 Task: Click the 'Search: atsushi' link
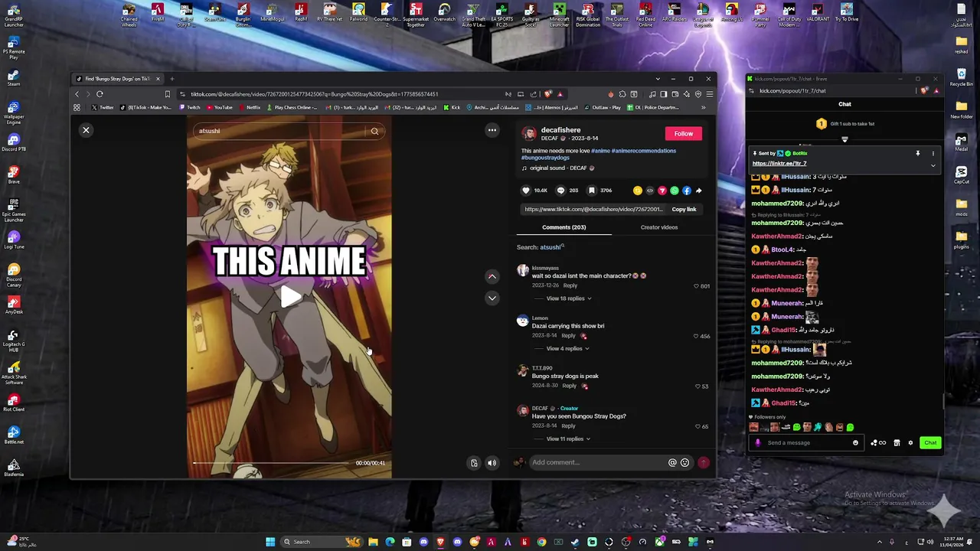pyautogui.click(x=541, y=247)
